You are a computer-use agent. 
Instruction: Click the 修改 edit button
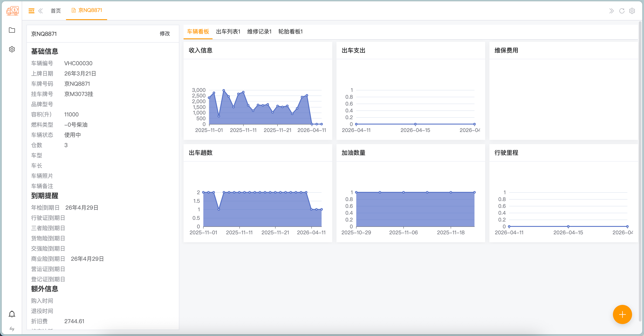[x=164, y=33]
